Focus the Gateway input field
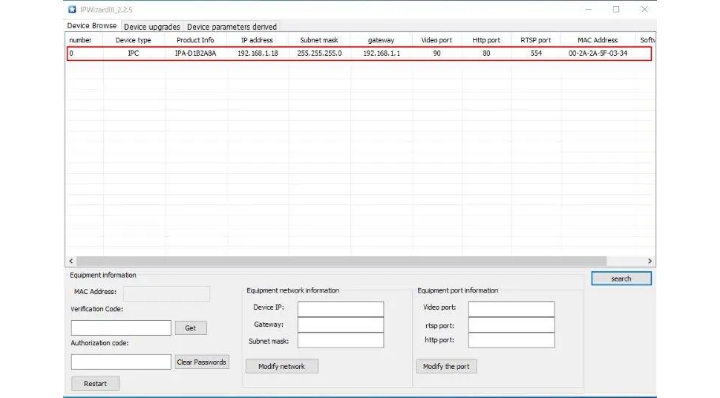Image resolution: width=720 pixels, height=398 pixels. (341, 325)
